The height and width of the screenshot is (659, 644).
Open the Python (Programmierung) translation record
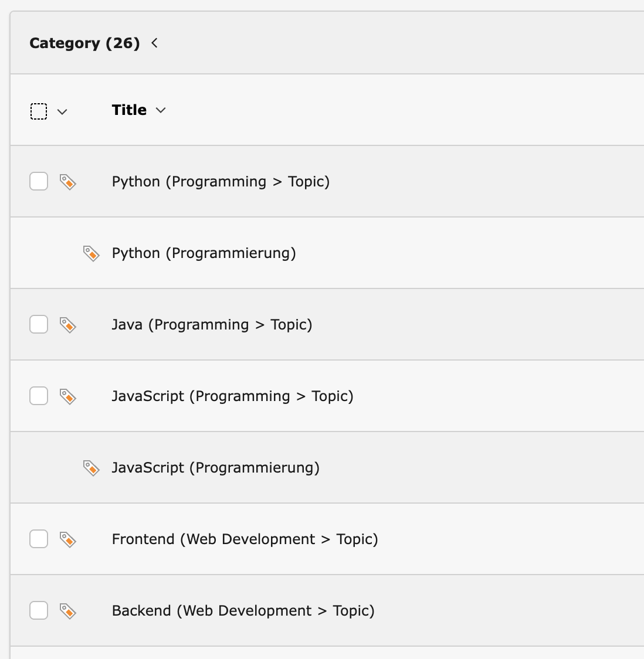coord(204,253)
